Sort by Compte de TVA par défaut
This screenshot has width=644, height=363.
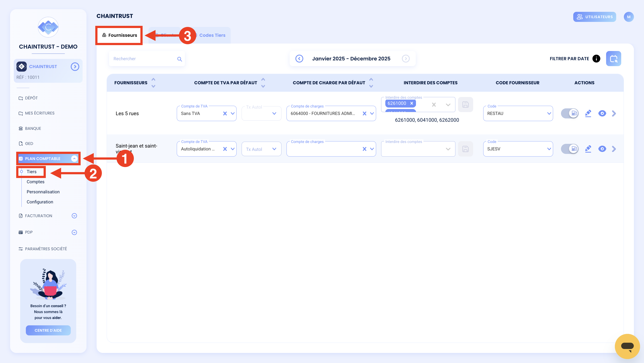(263, 83)
